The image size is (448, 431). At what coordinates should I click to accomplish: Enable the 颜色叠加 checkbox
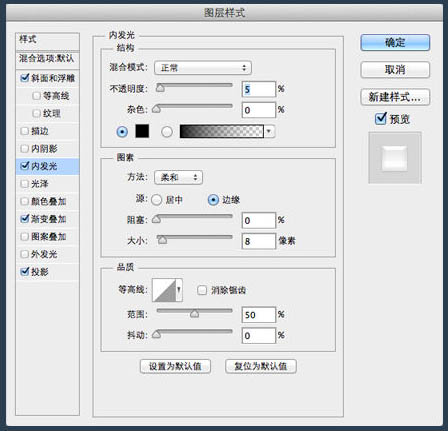coord(24,201)
